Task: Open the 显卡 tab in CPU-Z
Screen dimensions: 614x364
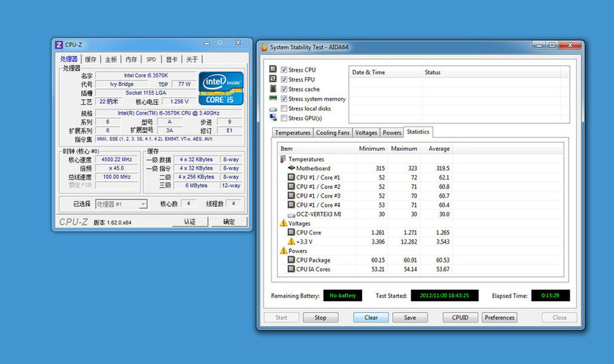Action: coord(171,60)
